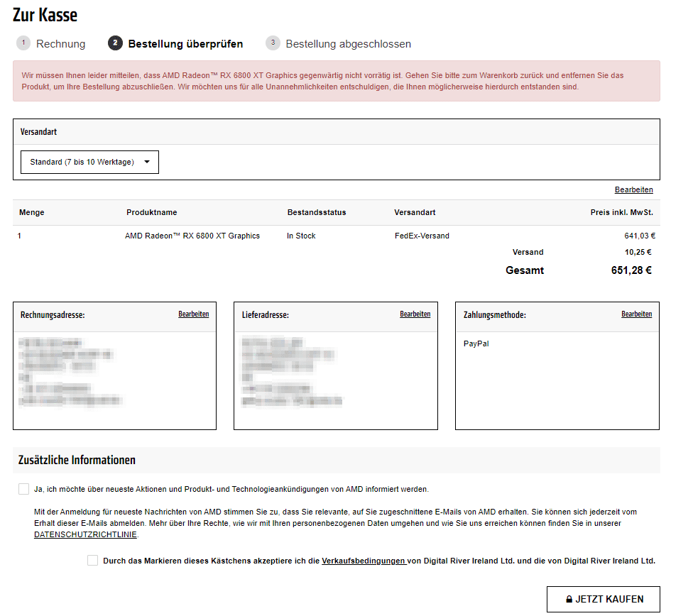
Task: Click the 'Zusätzliche Informationen' heading
Action: pyautogui.click(x=77, y=460)
